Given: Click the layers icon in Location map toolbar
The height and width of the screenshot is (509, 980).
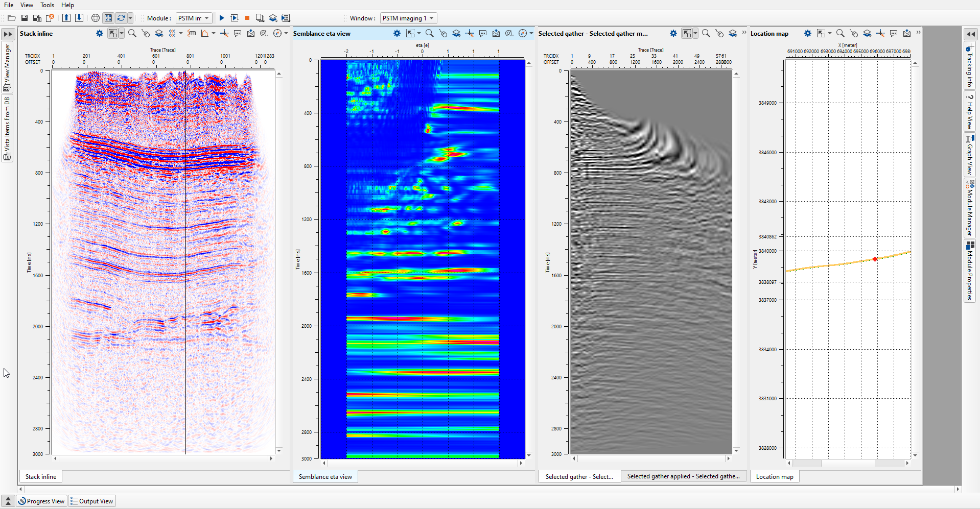Looking at the screenshot, I should [867, 33].
